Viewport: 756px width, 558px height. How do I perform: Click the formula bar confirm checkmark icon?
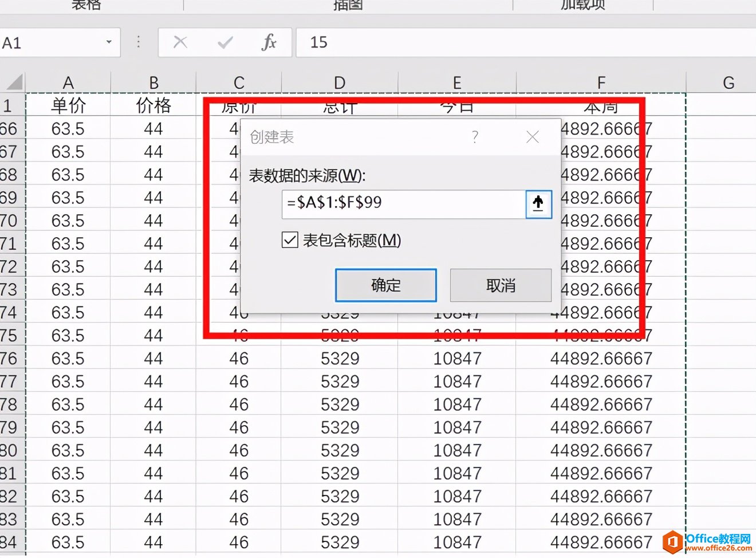click(225, 42)
